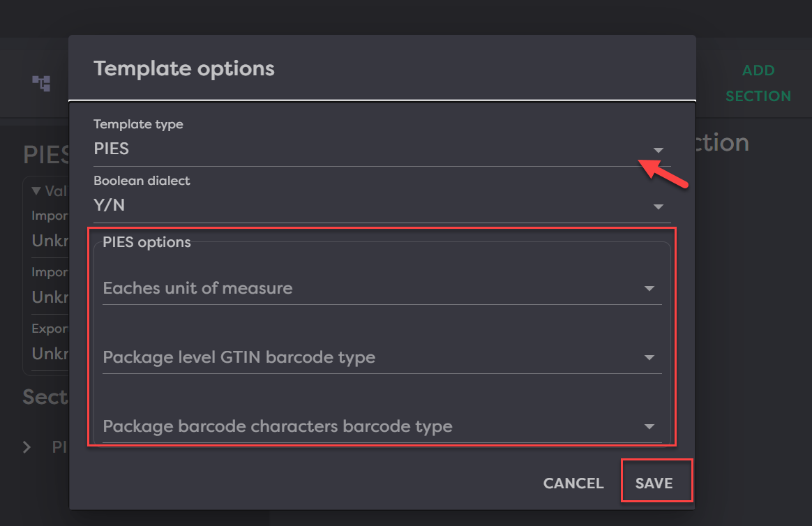Click arrow beside Package barcode characters barcode type

(x=649, y=427)
